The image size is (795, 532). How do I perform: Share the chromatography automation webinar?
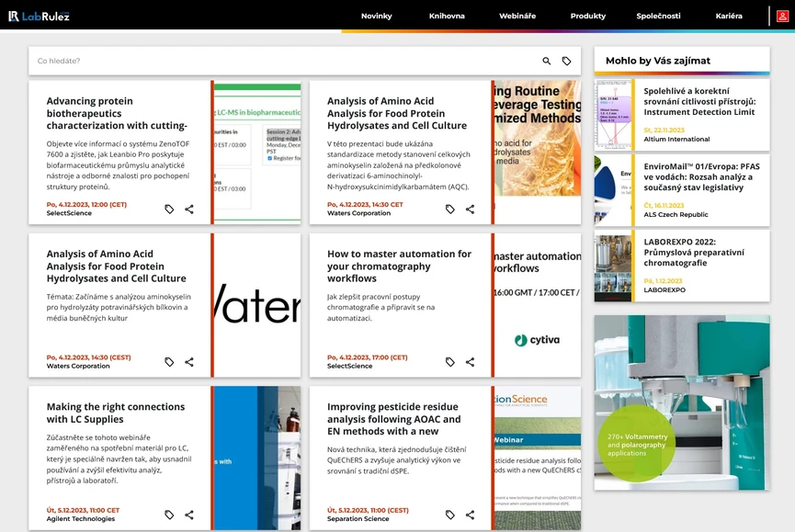[x=470, y=362]
